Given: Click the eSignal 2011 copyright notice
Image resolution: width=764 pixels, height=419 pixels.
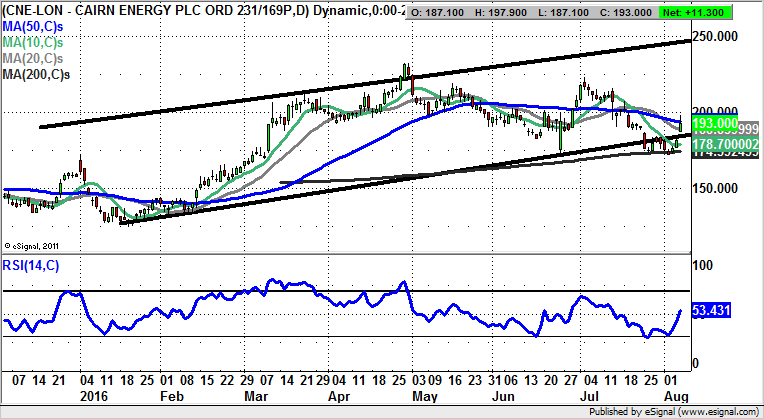Looking at the screenshot, I should pos(34,244).
